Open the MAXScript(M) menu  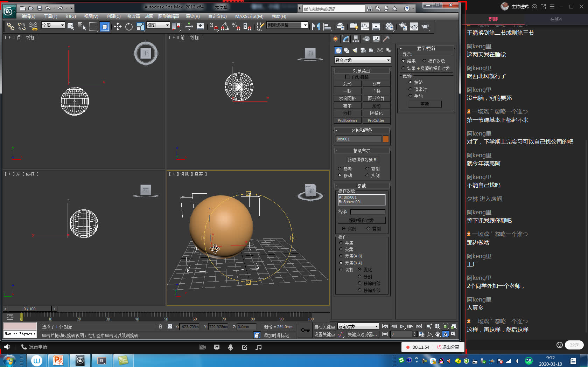[249, 16]
